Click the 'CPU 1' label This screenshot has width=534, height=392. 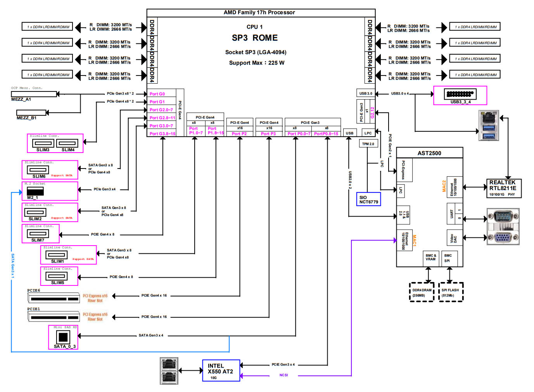coord(254,27)
